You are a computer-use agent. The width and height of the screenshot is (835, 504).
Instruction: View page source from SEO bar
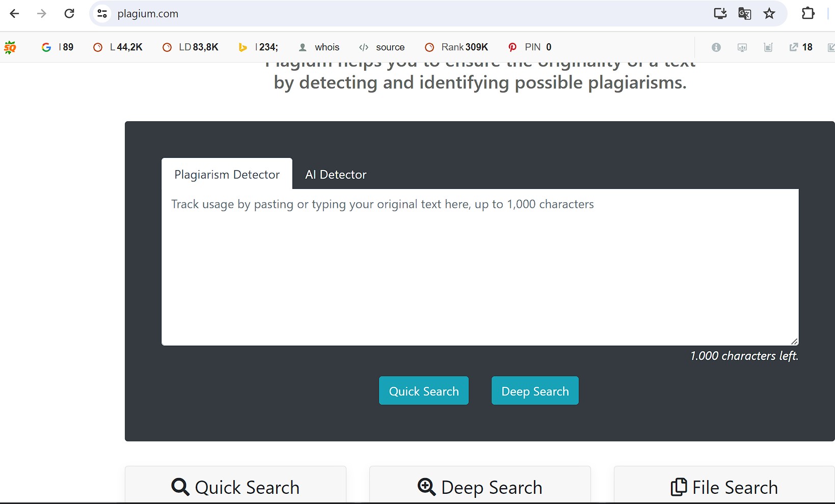pyautogui.click(x=382, y=47)
